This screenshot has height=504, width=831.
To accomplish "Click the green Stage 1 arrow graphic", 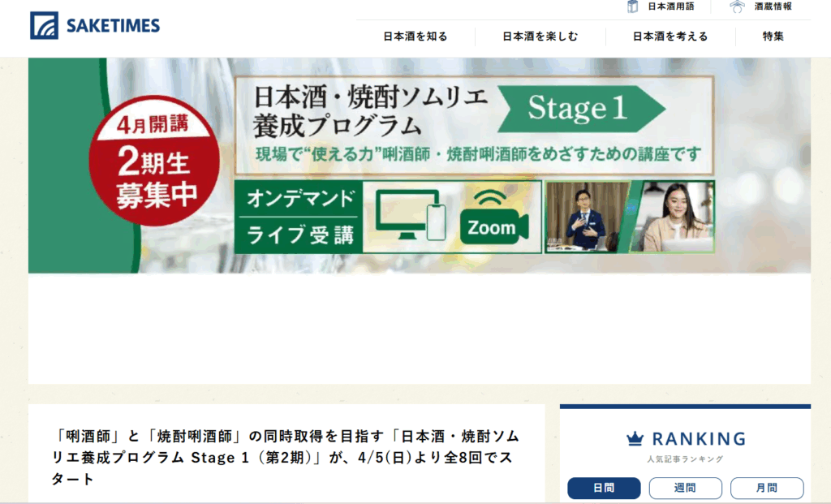I will tap(580, 109).
